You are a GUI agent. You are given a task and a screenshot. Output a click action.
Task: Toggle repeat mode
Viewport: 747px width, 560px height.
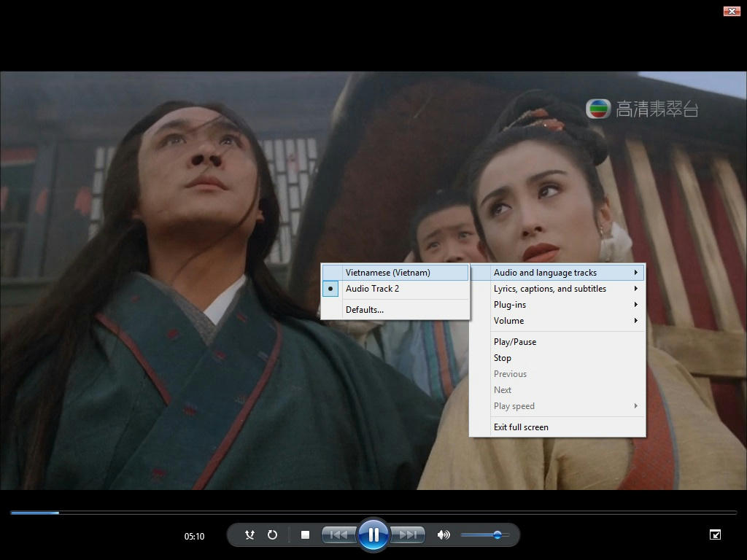272,534
